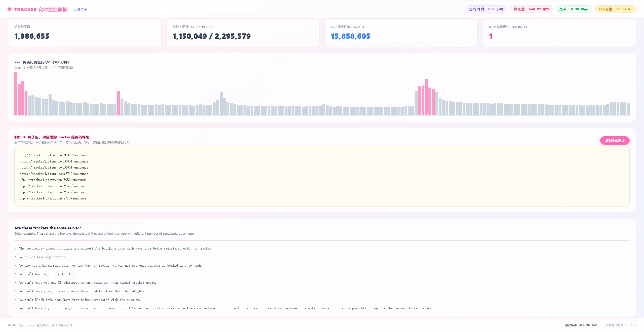Click the 运行时间 status badge
Viewport: 644px width, 332px height.
[486, 9]
